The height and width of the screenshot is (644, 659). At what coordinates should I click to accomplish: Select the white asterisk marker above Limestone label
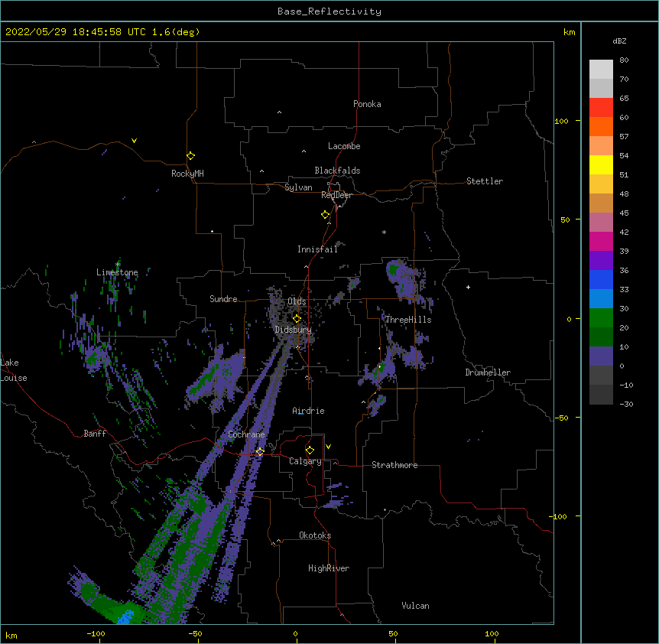click(118, 265)
